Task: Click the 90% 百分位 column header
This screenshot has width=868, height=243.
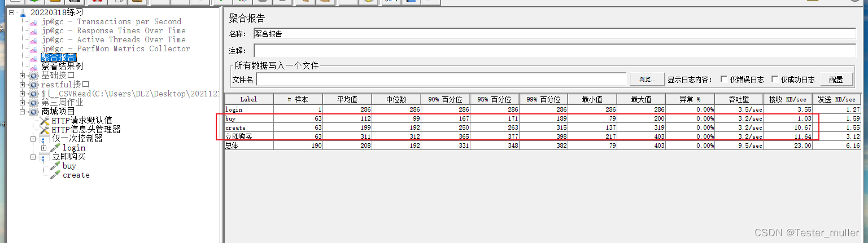Action: (445, 99)
